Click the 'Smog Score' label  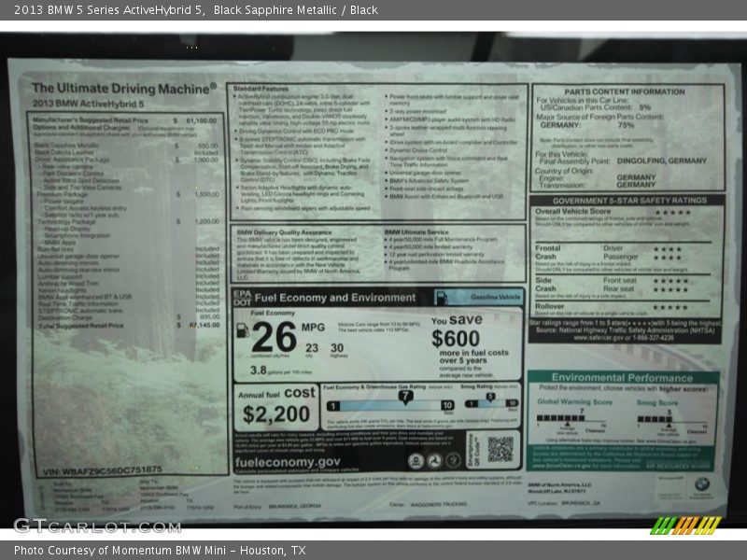click(x=657, y=403)
